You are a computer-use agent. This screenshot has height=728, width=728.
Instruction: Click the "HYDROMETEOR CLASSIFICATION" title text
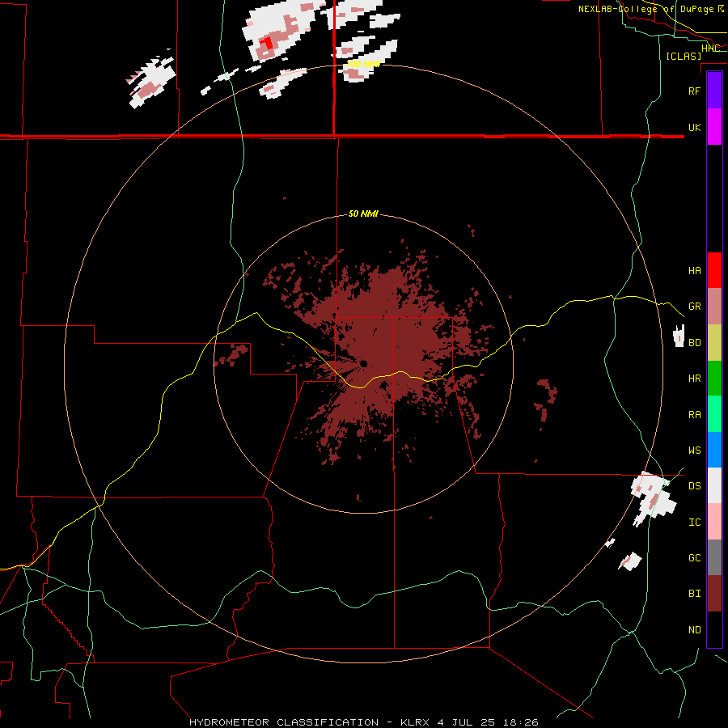click(284, 722)
